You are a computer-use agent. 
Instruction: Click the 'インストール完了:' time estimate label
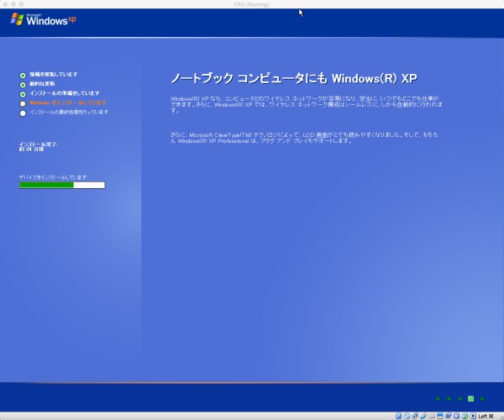(x=39, y=144)
